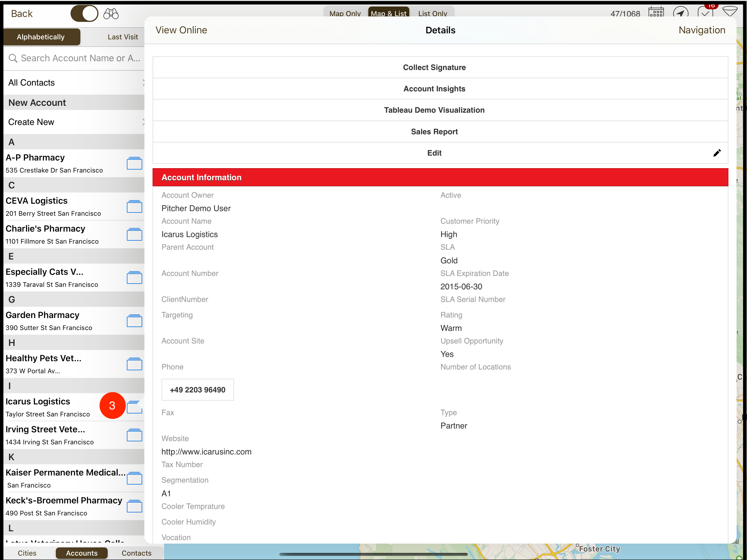This screenshot has width=747, height=560.
Task: Tap the red badge 3 on Icarus Logistics
Action: tap(113, 406)
